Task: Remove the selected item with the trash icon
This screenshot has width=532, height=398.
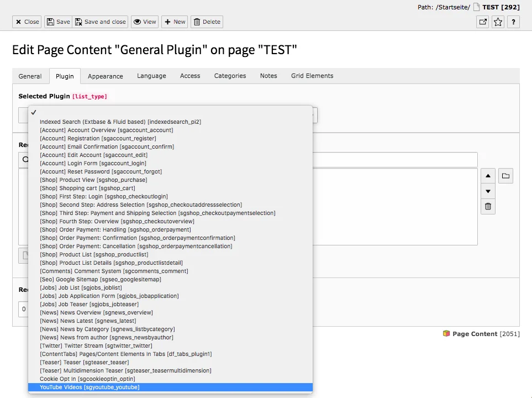Action: 488,206
